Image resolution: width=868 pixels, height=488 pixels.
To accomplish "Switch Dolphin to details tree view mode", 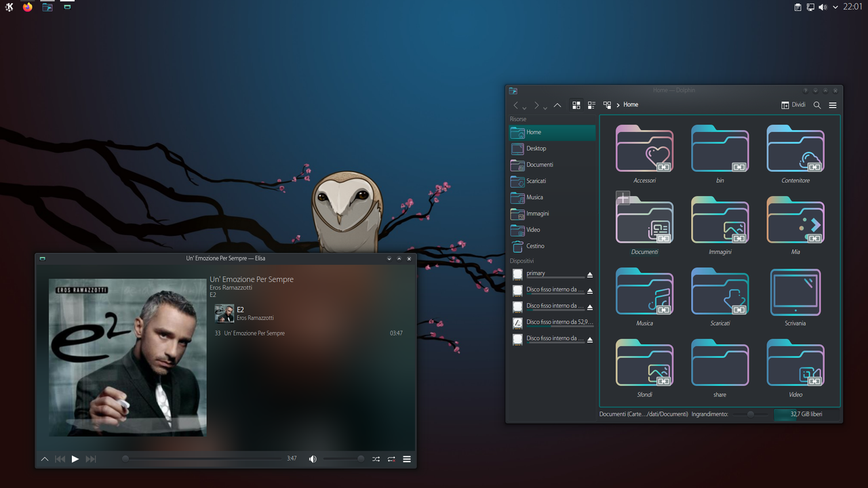I will 607,105.
